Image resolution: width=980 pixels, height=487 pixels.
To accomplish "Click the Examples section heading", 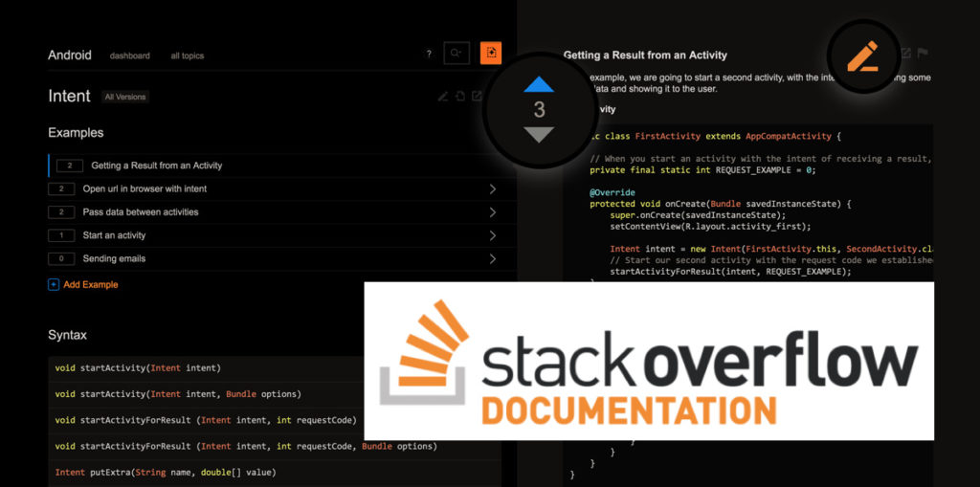I will [x=76, y=133].
